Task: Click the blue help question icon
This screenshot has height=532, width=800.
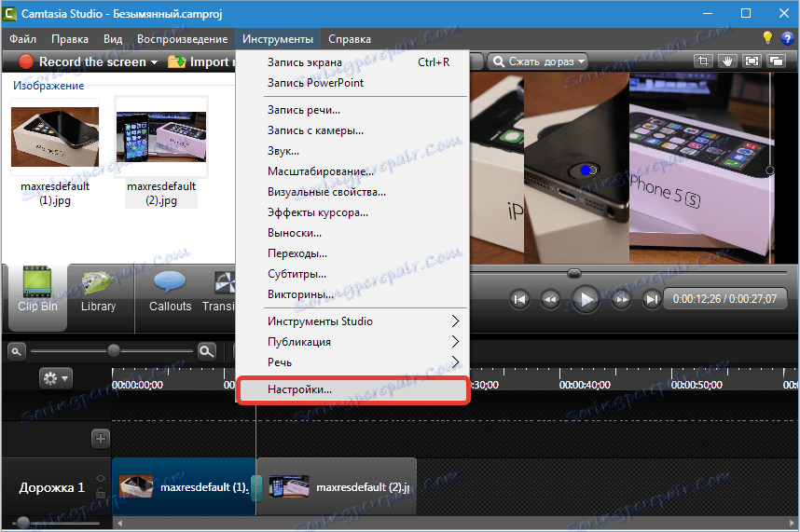Action: 787,38
